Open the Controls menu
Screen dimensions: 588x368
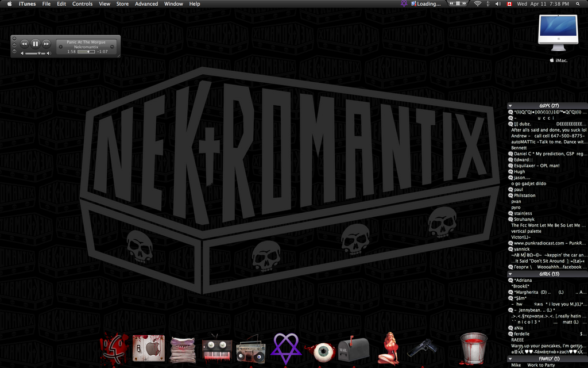[x=82, y=4]
